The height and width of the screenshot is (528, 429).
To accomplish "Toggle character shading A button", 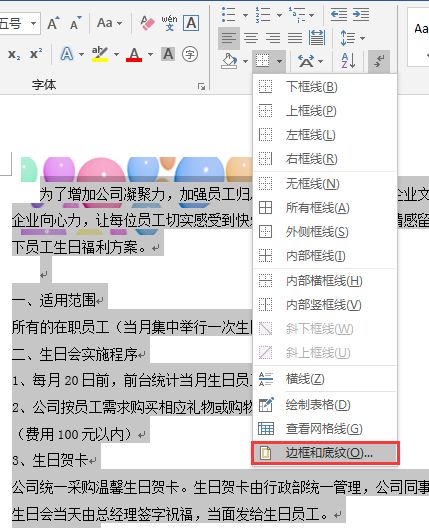I will click(x=168, y=54).
